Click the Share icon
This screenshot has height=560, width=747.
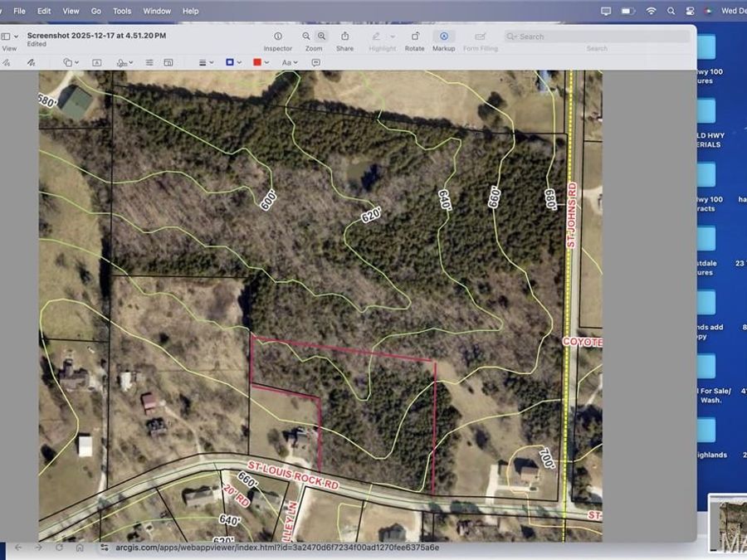345,37
